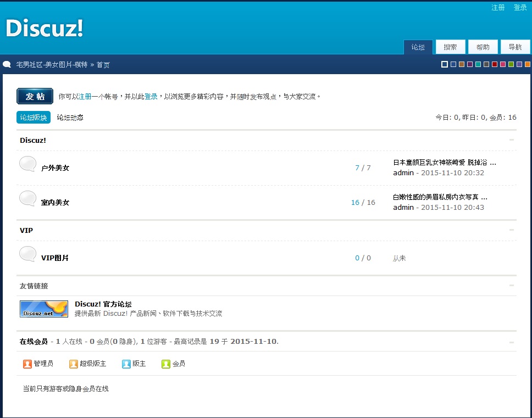Viewport: 532px width, 418px height.
Task: Click the yellow 超级版主 member icon
Action: click(x=73, y=364)
